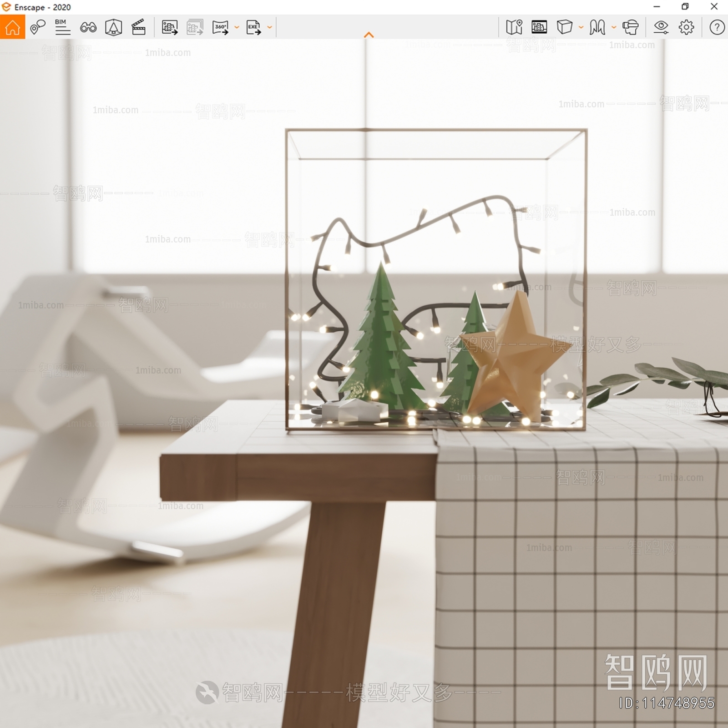Click the 360° panorama export icon
The height and width of the screenshot is (728, 728).
click(x=221, y=27)
